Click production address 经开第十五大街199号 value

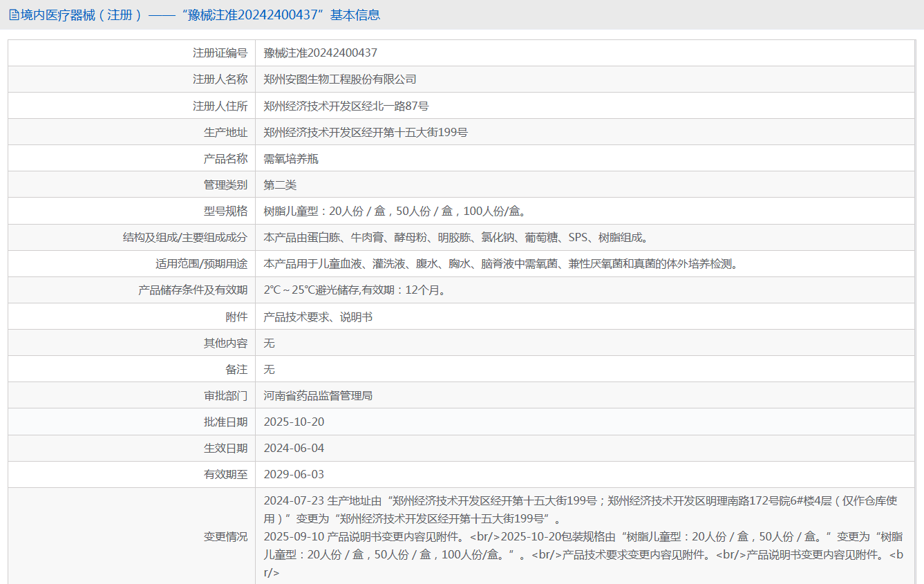pyautogui.click(x=366, y=132)
